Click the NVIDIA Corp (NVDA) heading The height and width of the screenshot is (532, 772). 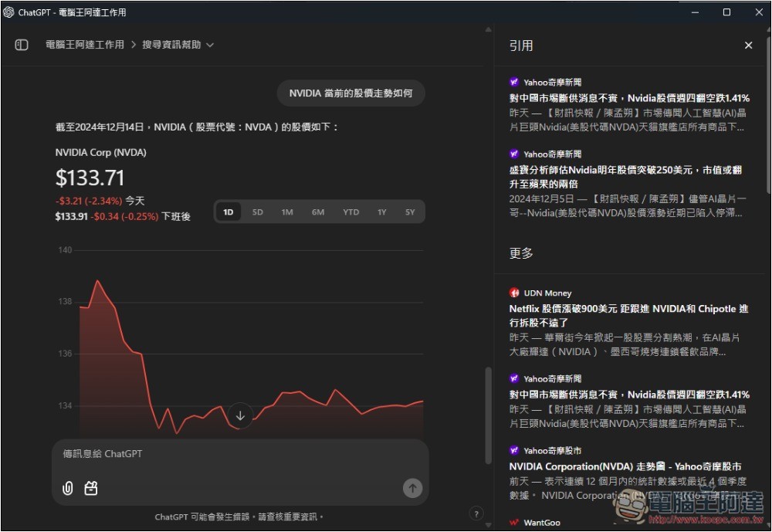click(x=100, y=153)
